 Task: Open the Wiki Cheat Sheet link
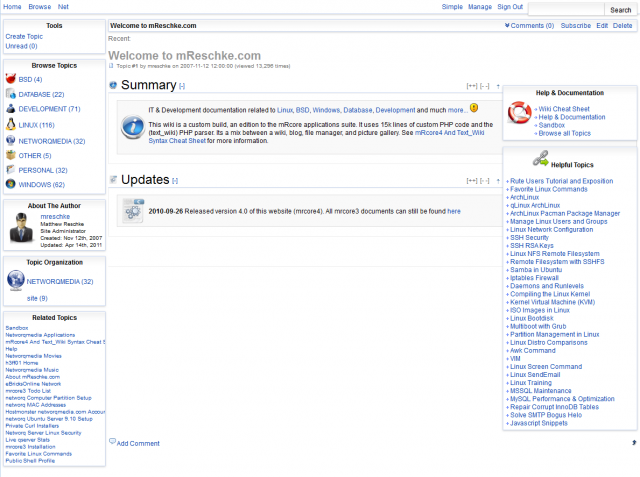(564, 109)
